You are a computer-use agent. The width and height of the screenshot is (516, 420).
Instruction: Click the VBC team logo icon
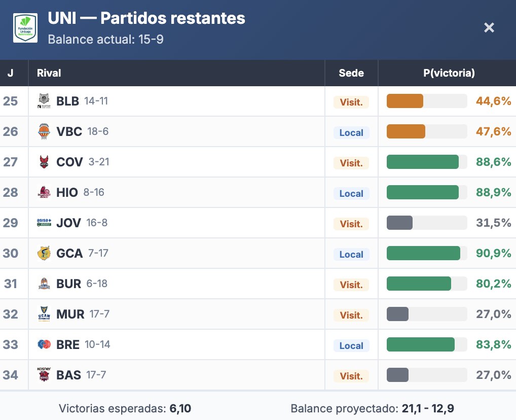click(44, 131)
